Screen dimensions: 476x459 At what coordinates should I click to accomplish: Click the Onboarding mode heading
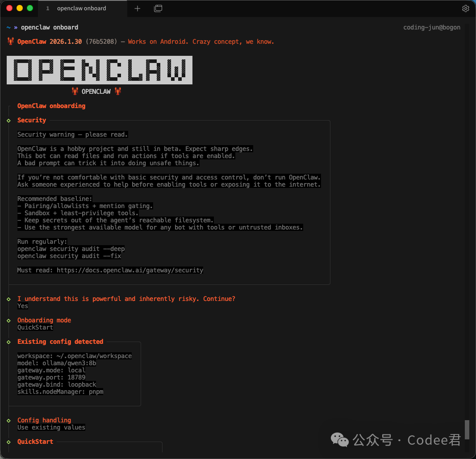click(x=44, y=320)
